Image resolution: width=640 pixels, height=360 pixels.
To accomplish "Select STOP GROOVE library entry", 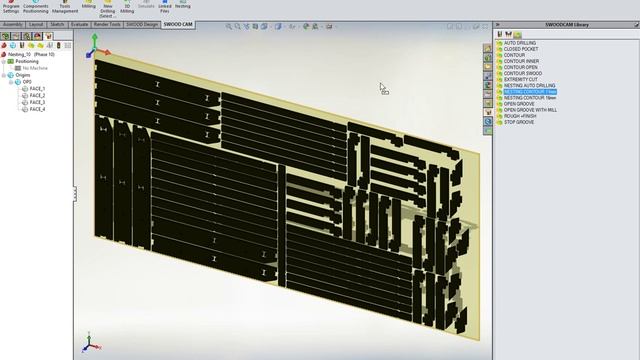I will [x=519, y=122].
